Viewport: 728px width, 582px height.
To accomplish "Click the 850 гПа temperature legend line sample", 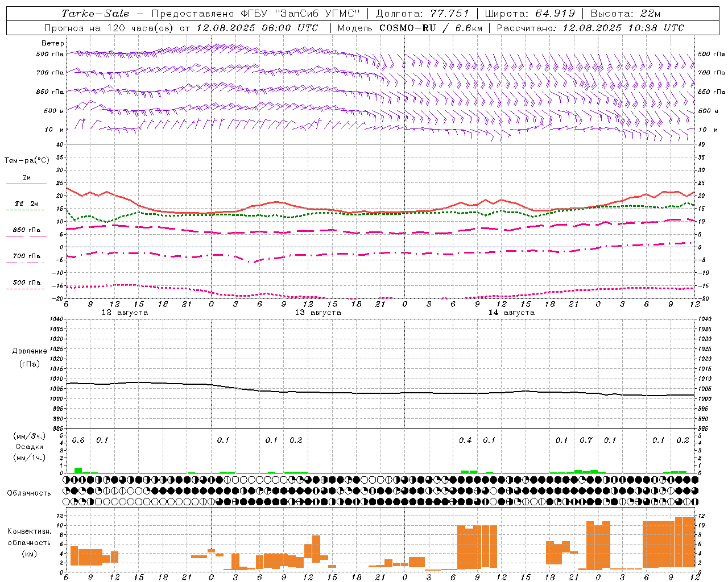I will coord(26,236).
